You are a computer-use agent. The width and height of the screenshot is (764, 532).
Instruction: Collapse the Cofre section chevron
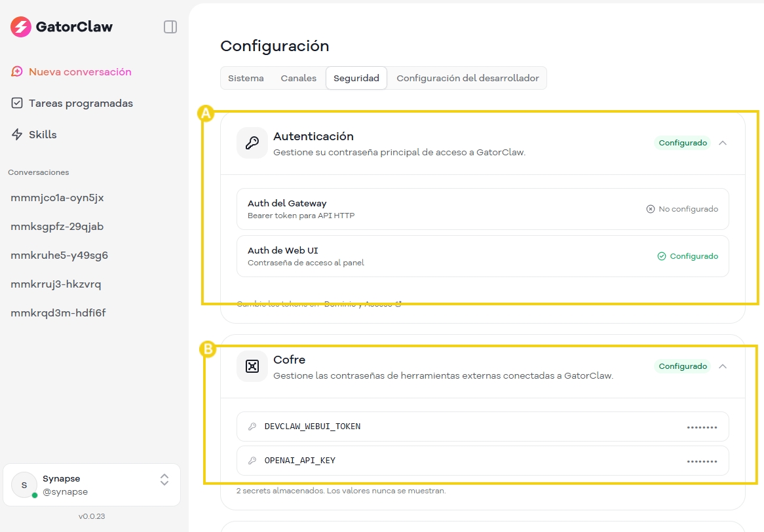(723, 366)
